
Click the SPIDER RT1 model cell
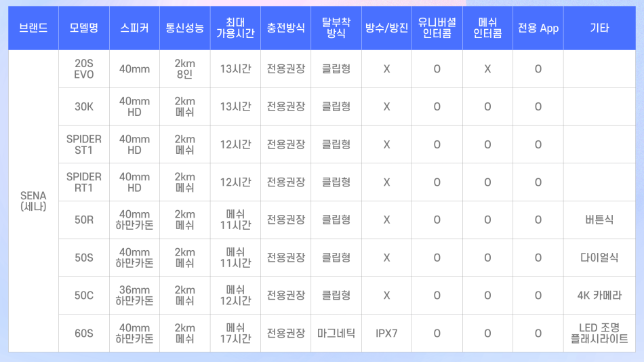84,182
